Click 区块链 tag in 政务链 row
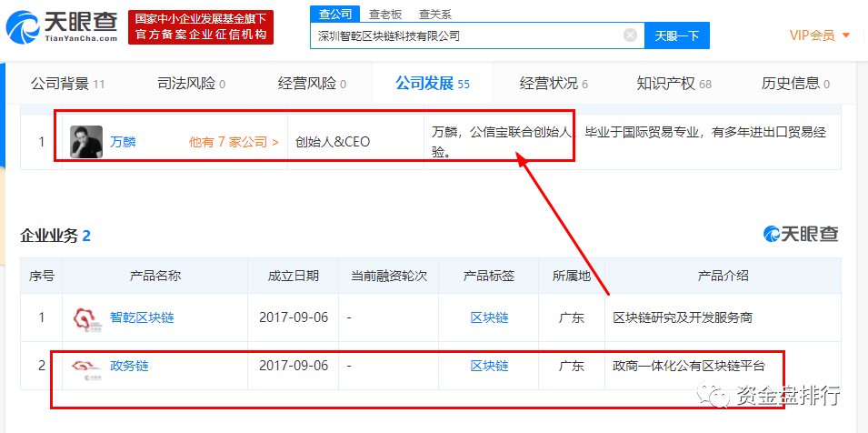This screenshot has width=868, height=433. (489, 366)
